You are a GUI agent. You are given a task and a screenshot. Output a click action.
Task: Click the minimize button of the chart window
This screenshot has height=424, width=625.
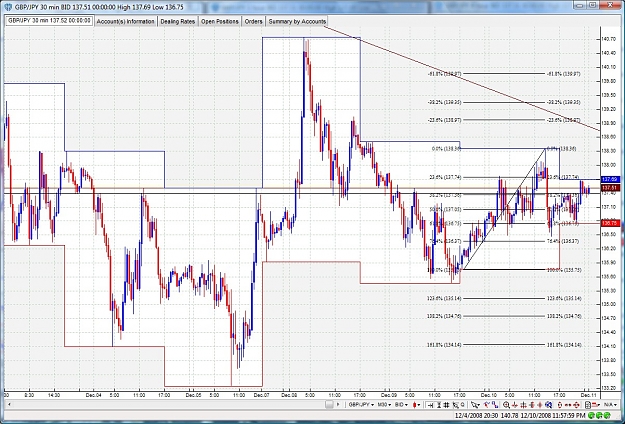pyautogui.click(x=580, y=5)
